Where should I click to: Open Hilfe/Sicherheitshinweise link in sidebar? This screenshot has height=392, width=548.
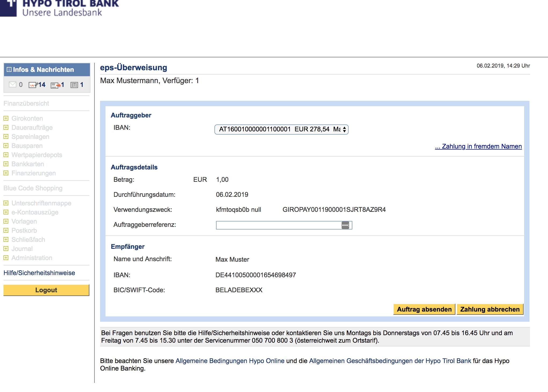coord(39,273)
